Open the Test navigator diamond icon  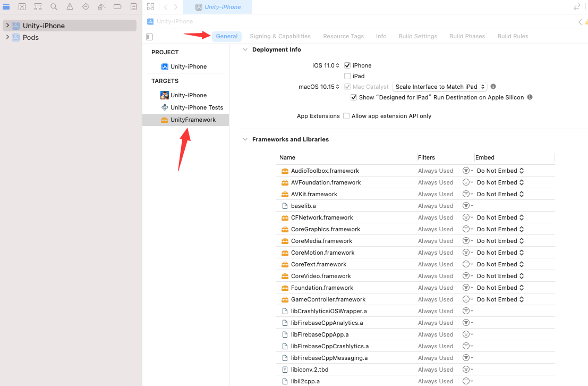(x=86, y=6)
